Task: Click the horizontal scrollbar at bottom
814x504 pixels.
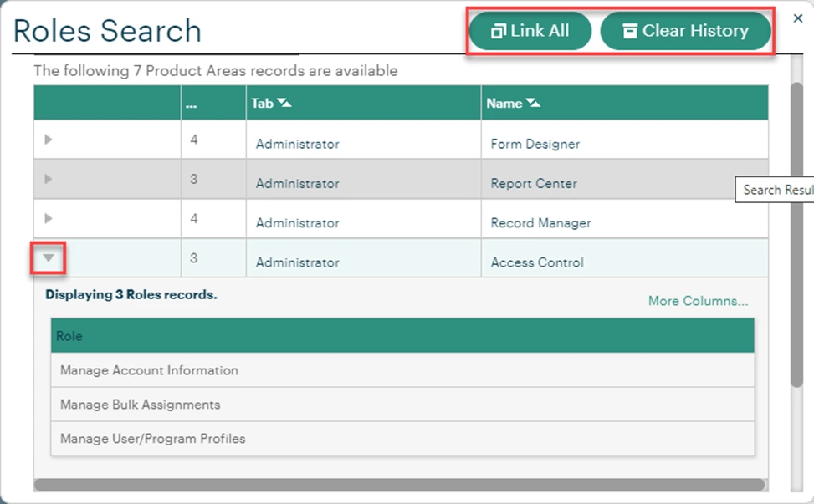Action: tap(399, 485)
